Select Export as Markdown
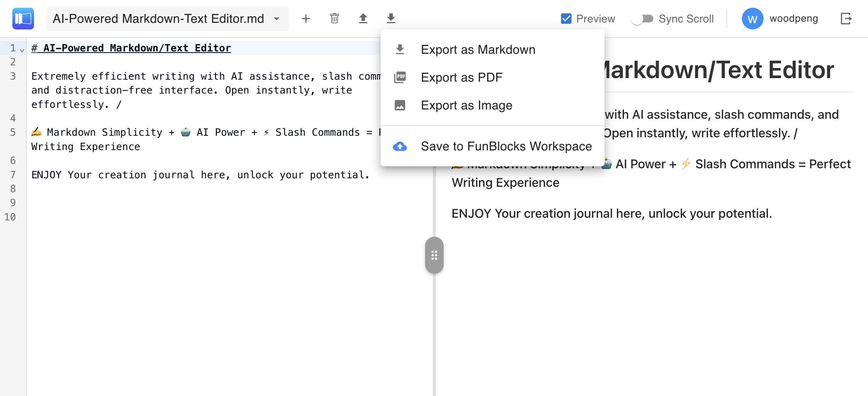The image size is (868, 396). [x=478, y=49]
